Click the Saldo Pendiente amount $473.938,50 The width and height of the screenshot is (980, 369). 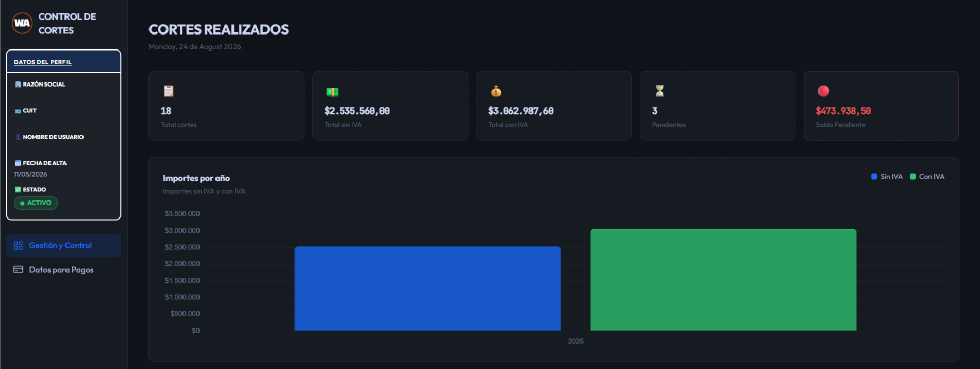843,111
